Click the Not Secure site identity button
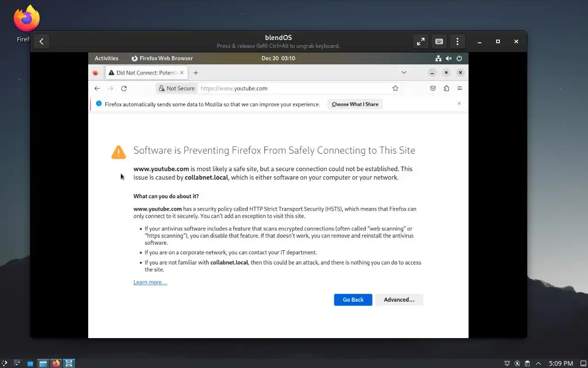 pyautogui.click(x=177, y=88)
